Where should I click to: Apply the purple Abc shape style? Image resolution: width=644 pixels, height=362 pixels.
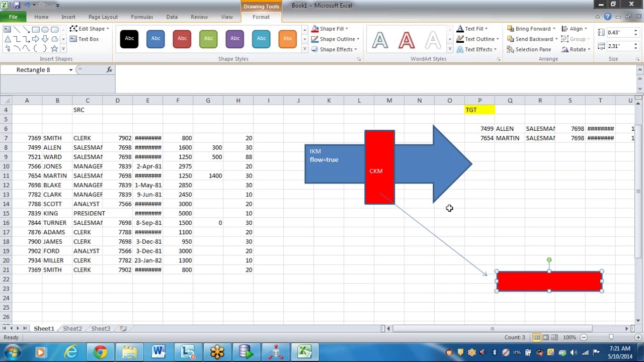point(234,39)
